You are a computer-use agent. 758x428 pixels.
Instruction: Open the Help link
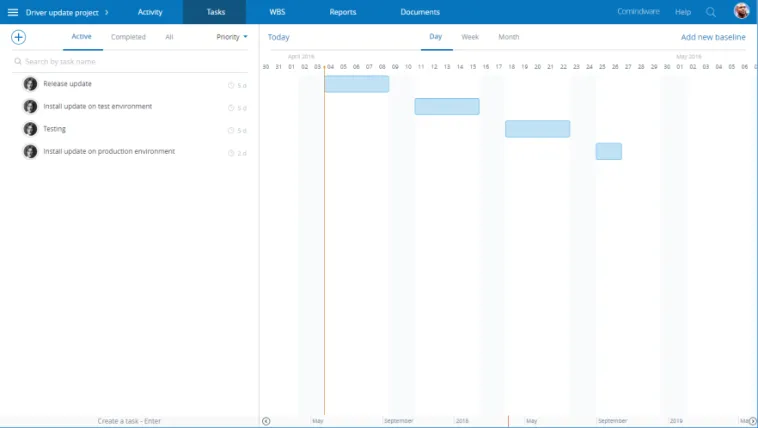(683, 12)
